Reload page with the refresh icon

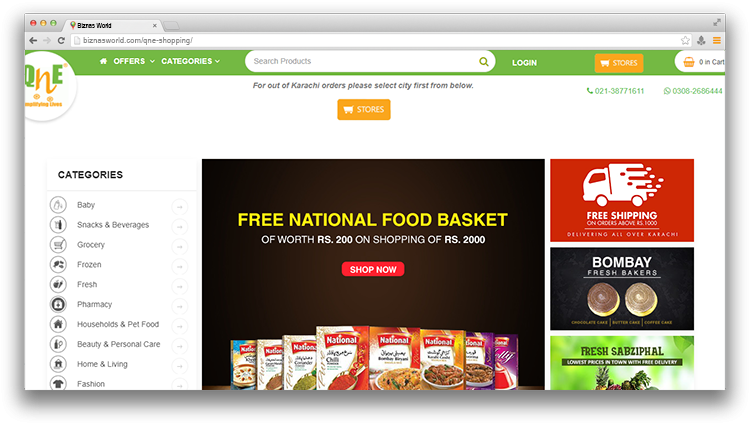pyautogui.click(x=61, y=41)
